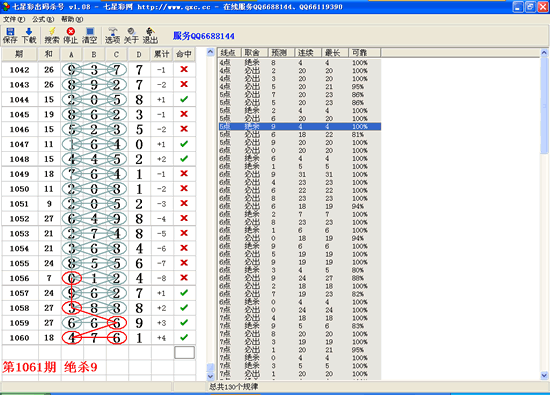550x395 pixels.
Task: Click the empty box below the 命中 column
Action: (x=184, y=353)
